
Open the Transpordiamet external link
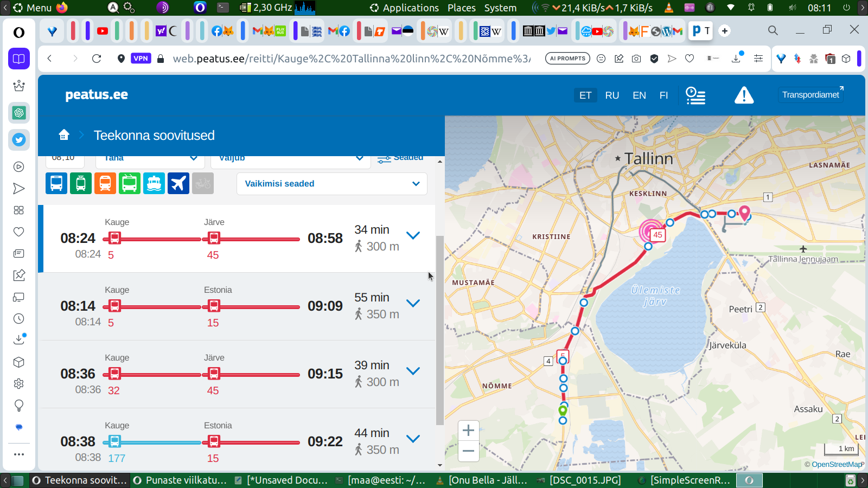pyautogui.click(x=811, y=95)
